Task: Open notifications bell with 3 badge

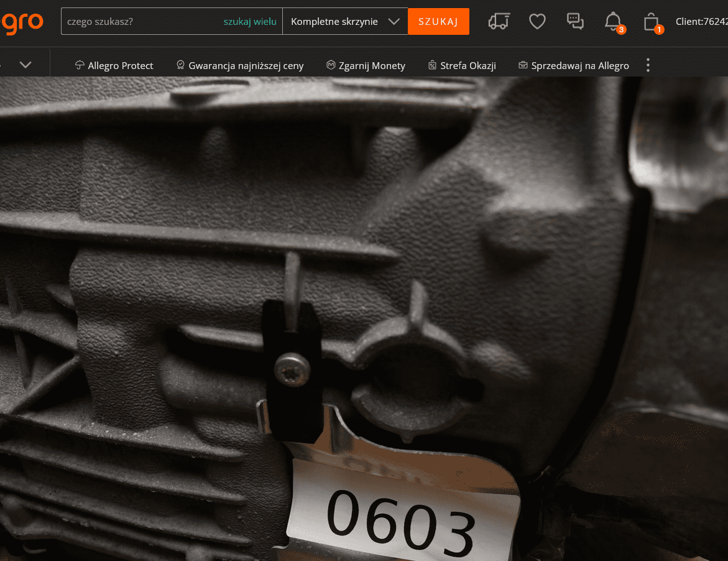Action: coord(613,21)
